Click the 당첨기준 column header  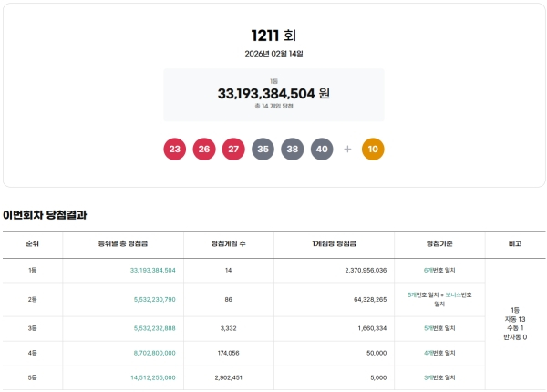(x=439, y=244)
